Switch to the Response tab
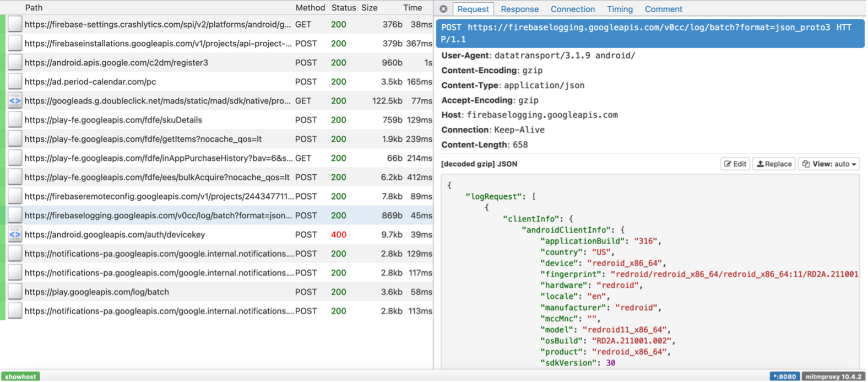This screenshot has height=382, width=868. tap(519, 9)
